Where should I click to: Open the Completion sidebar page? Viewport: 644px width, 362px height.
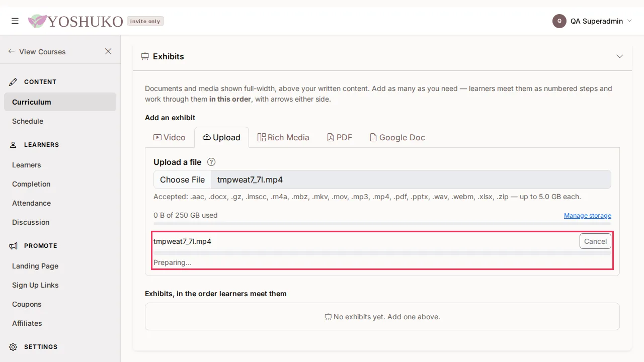[x=60, y=184]
